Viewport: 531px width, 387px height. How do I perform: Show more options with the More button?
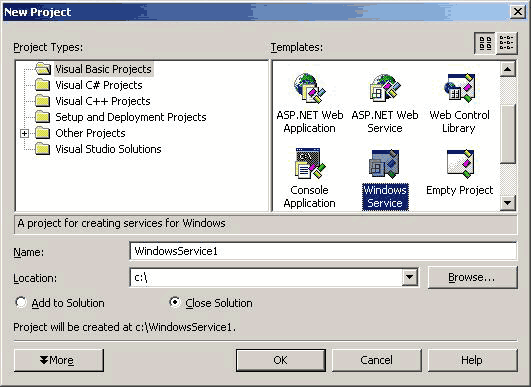click(59, 360)
